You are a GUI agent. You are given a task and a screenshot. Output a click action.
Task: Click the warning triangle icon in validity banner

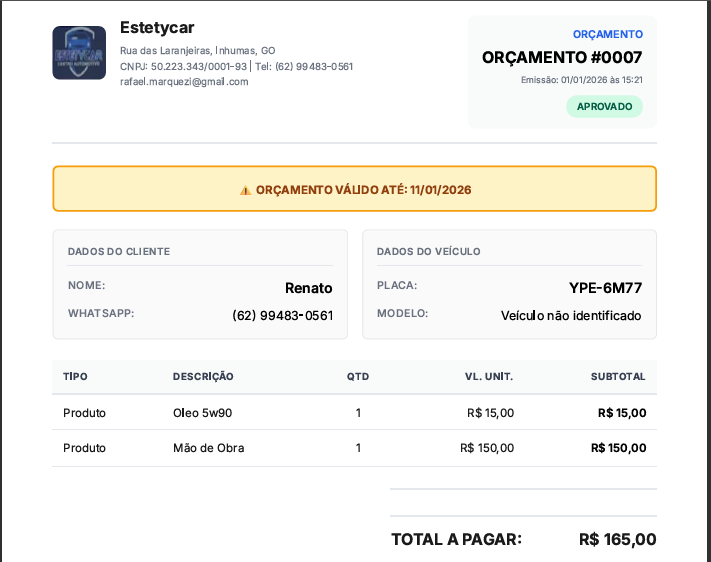245,191
